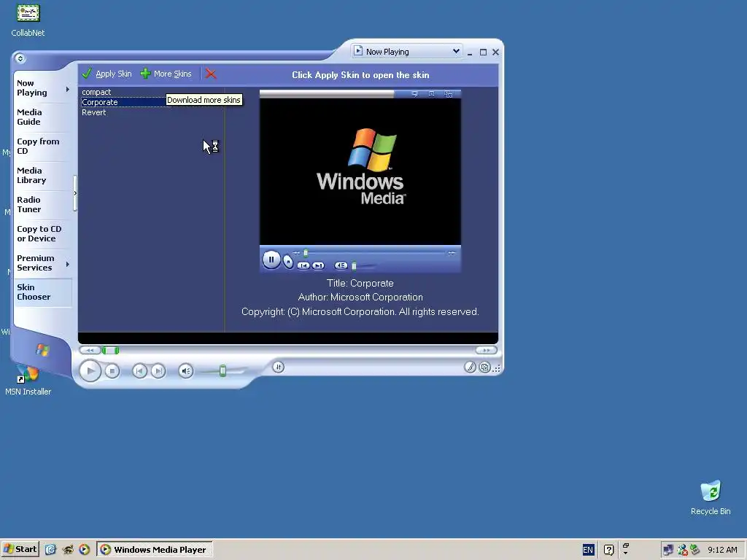Open the Recycle Bin icon
This screenshot has height=560, width=747.
click(711, 498)
